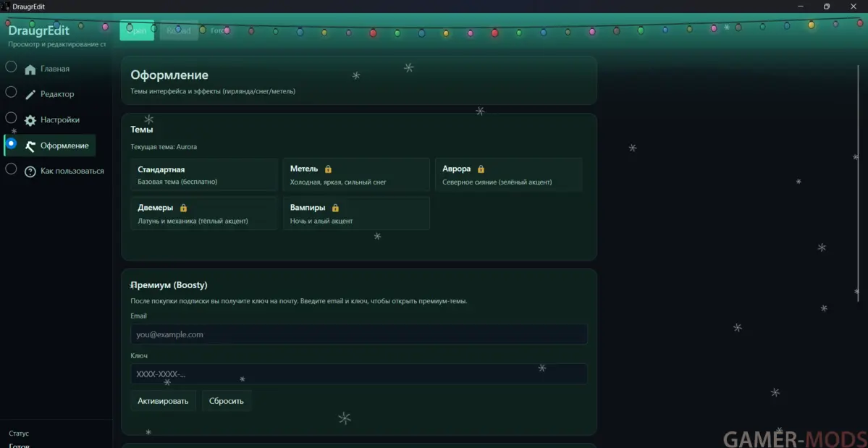This screenshot has width=868, height=448.
Task: Click the lock icon on Вампиры theme
Action: pos(335,208)
